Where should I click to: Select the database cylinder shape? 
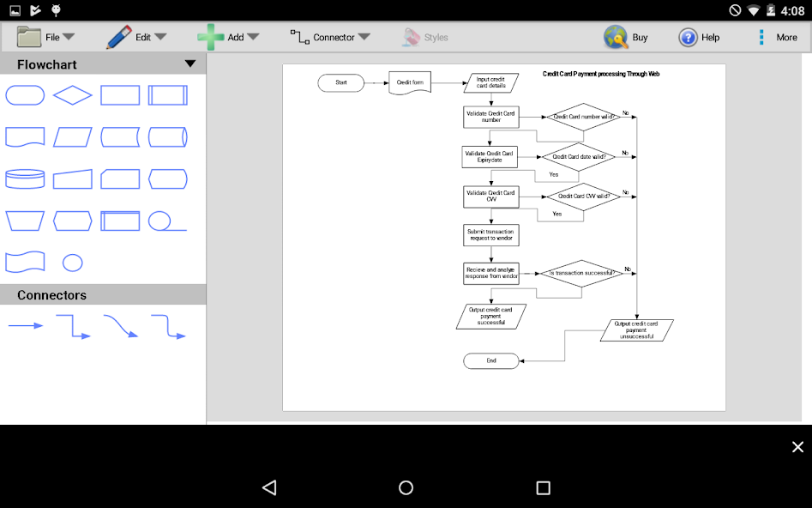[25, 179]
